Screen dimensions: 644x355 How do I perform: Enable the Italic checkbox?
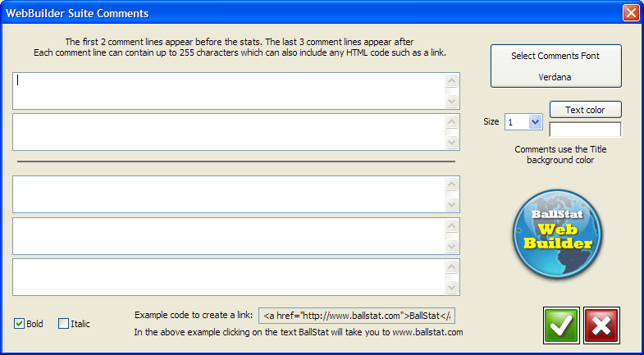pos(63,324)
